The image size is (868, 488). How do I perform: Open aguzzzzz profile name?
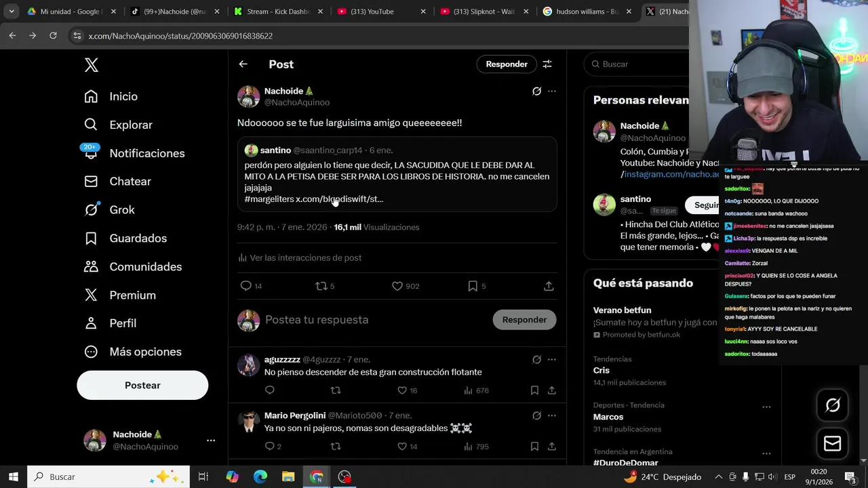[282, 359]
